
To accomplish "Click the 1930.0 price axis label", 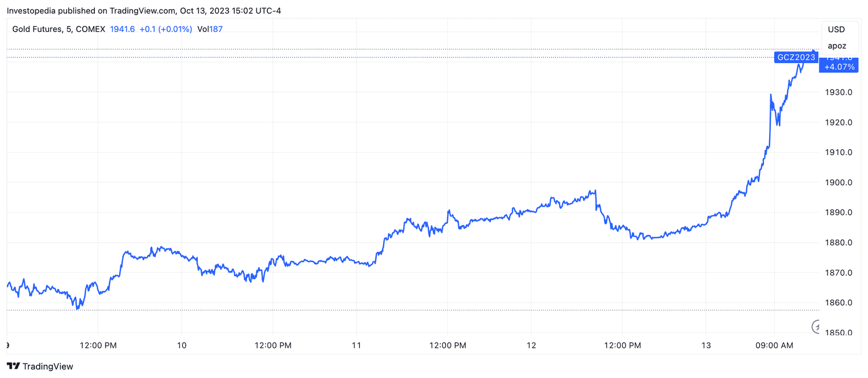I will pyautogui.click(x=839, y=92).
